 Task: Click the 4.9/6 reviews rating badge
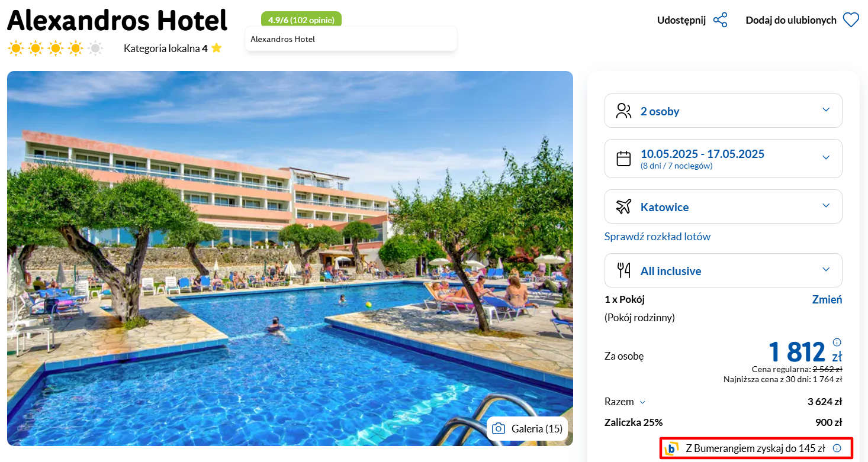click(301, 20)
